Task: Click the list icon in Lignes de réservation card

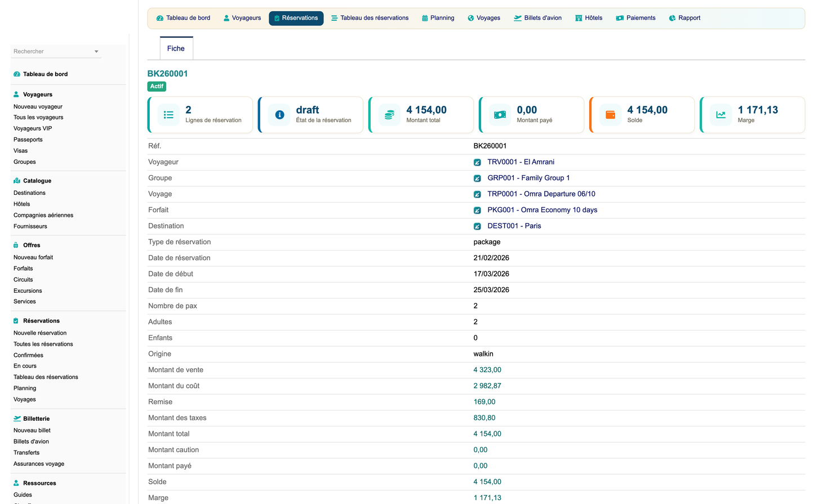Action: click(168, 115)
